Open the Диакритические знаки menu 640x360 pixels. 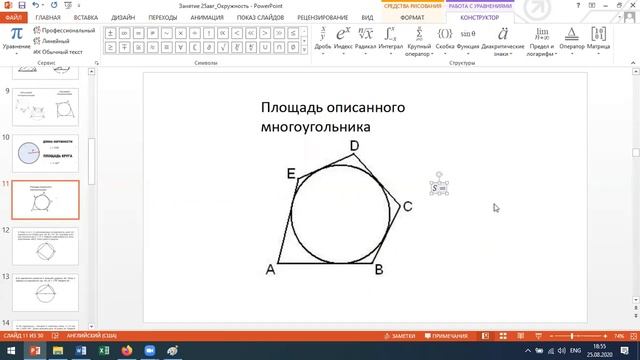(x=503, y=41)
